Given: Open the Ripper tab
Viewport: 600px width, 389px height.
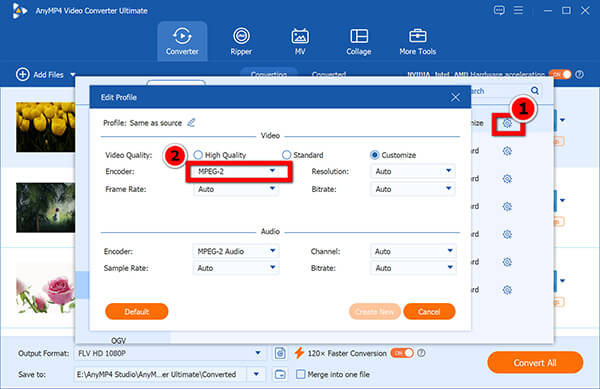Looking at the screenshot, I should pyautogui.click(x=241, y=41).
